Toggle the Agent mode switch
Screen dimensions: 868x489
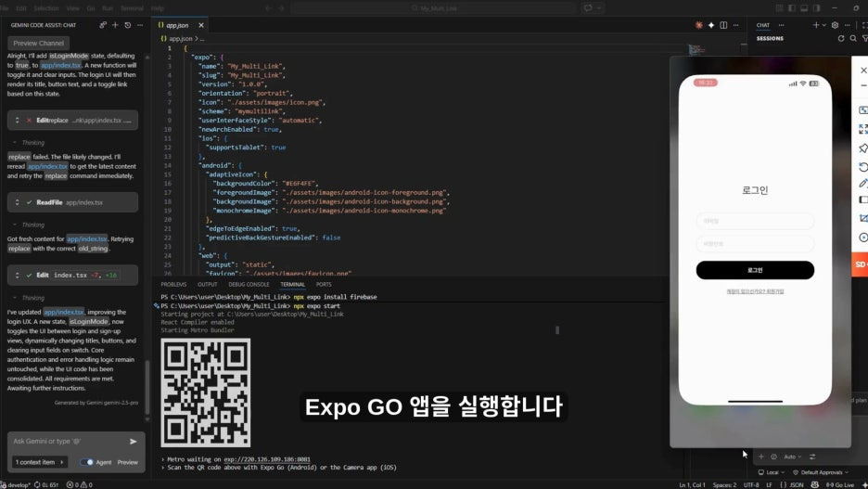click(87, 462)
